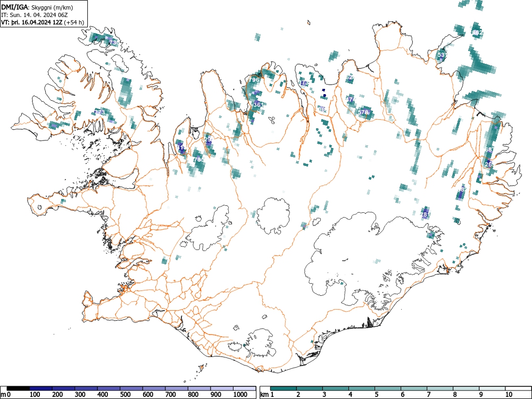532x399 pixels.
Task: Click the 'VT: þri. 16.04.2024 12Z (+54 h)' line
Action: click(x=43, y=22)
